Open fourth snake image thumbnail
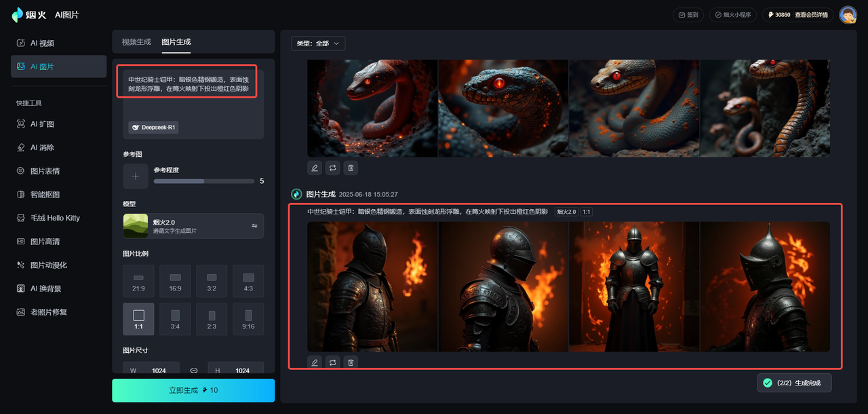Screen dimensions: 868x414 pos(765,108)
